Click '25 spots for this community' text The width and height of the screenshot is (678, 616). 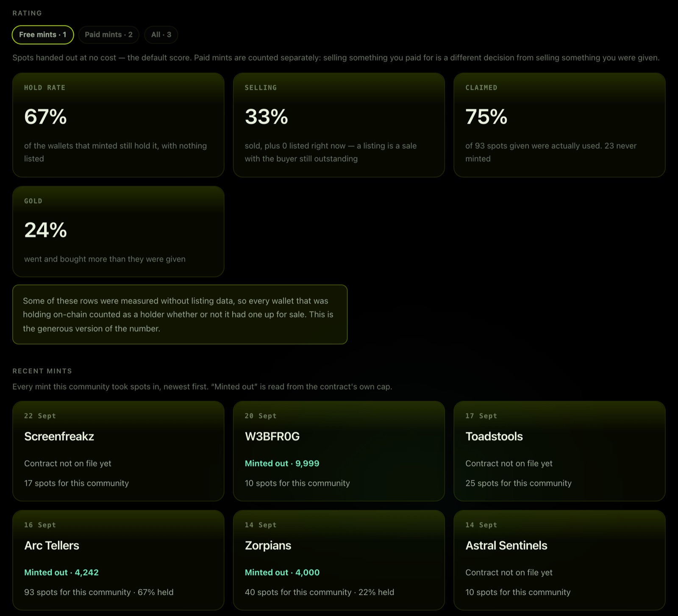tap(518, 483)
